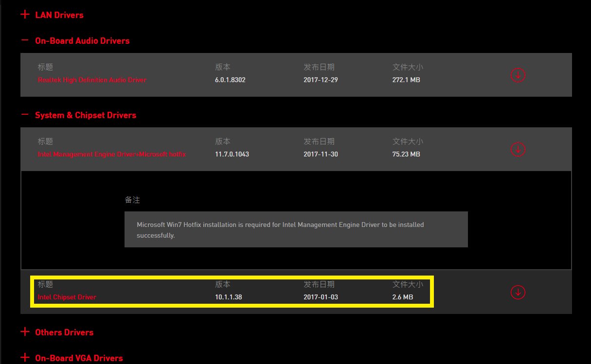Click the Microsoft Win7 Hotfix note box

296,230
